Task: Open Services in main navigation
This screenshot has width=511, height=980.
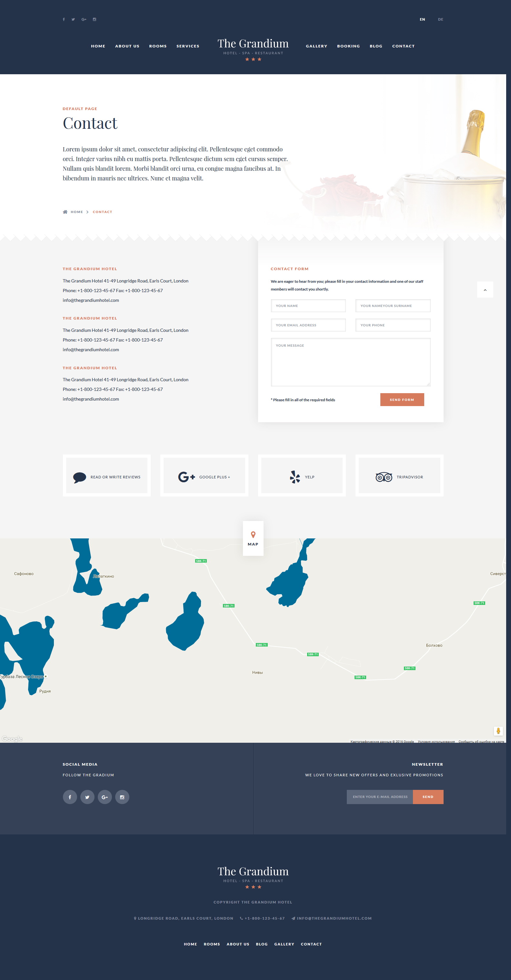Action: pyautogui.click(x=188, y=46)
